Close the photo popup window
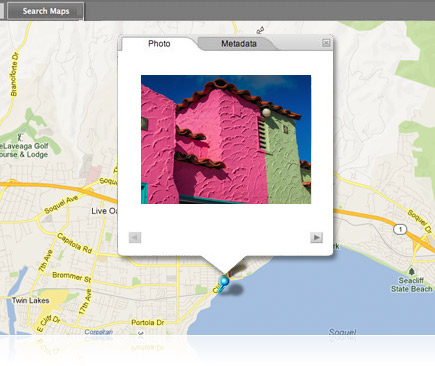The height and width of the screenshot is (366, 435). point(326,43)
